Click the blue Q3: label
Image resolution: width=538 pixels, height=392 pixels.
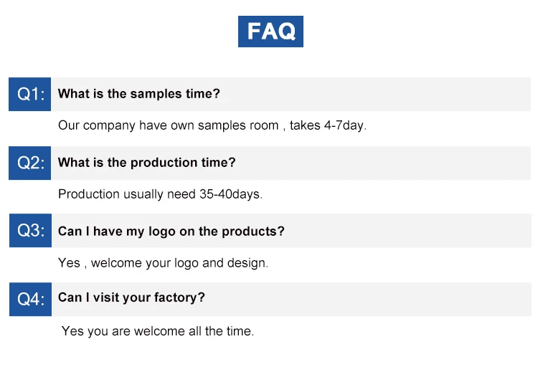click(x=30, y=231)
